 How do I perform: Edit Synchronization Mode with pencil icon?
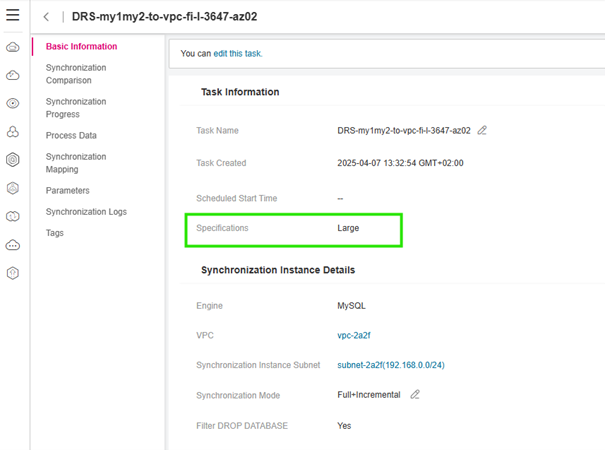[x=415, y=395]
